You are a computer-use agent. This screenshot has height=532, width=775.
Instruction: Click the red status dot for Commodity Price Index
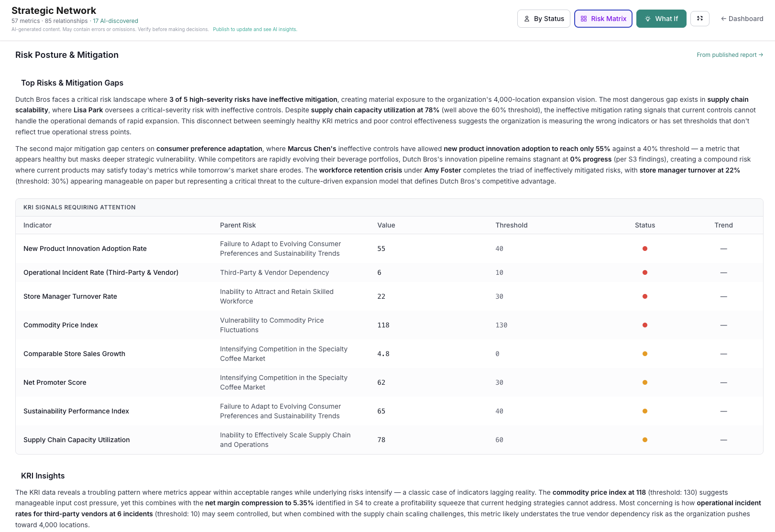[x=645, y=325]
